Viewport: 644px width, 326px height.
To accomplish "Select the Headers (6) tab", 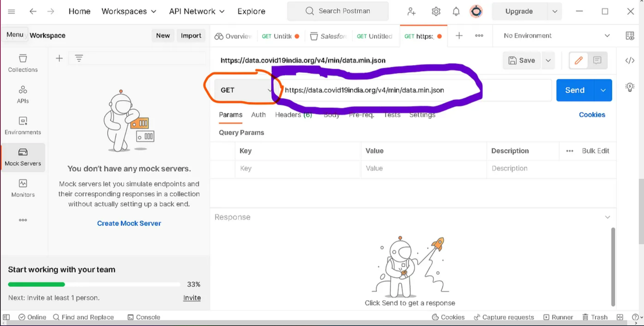I will pos(293,115).
